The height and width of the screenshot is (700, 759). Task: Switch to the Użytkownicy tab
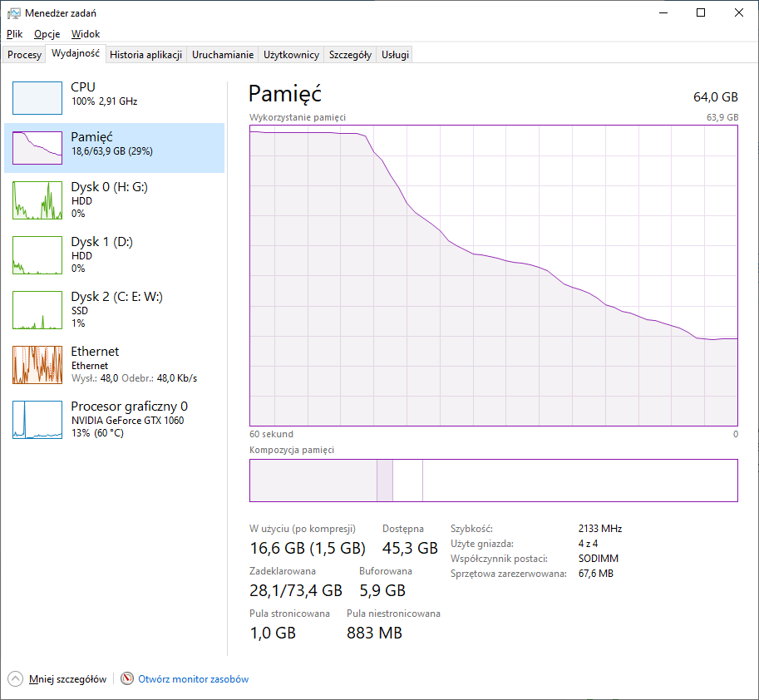(x=291, y=55)
